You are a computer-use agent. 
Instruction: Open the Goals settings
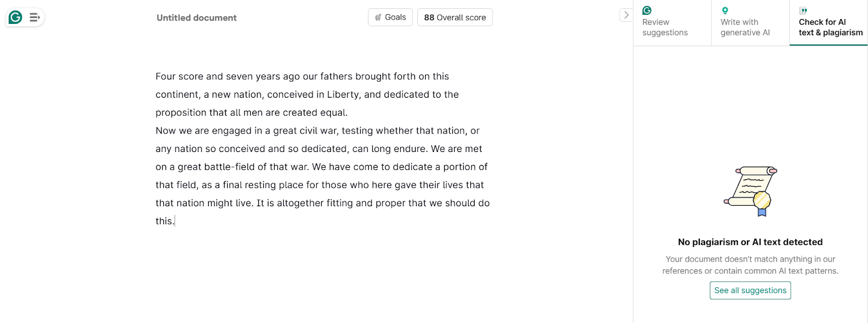[x=391, y=17]
